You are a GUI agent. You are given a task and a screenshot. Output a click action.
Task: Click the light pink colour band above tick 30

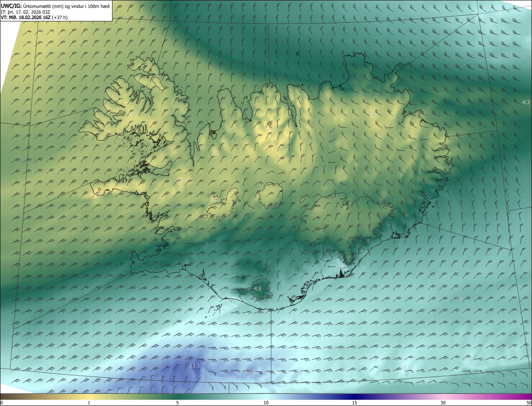click(x=443, y=396)
